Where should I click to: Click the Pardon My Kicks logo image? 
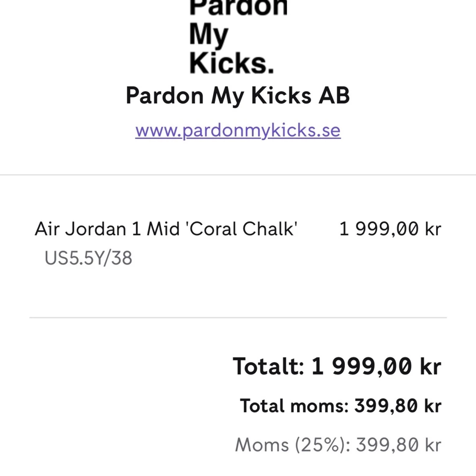coord(238,37)
